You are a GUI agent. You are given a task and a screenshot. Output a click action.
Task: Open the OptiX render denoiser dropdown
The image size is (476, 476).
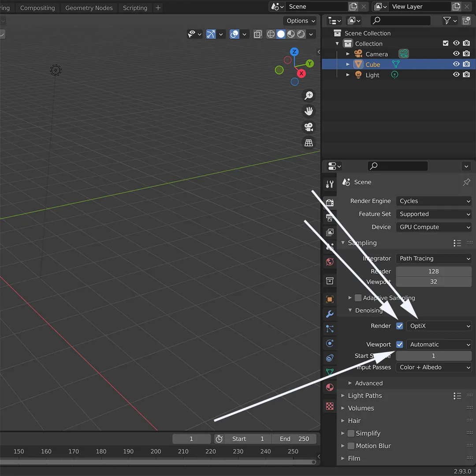(x=439, y=326)
